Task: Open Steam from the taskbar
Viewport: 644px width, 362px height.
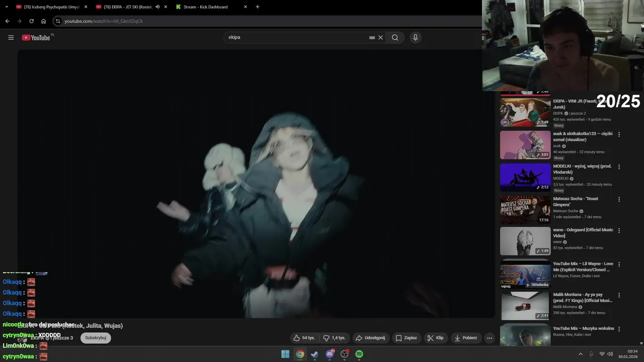Action: click(x=314, y=354)
